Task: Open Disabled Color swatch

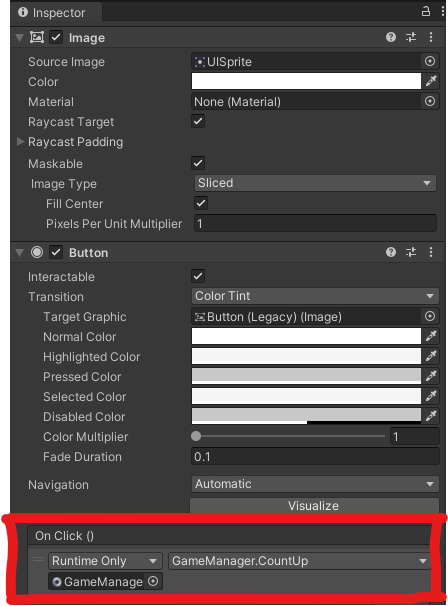Action: (x=306, y=416)
